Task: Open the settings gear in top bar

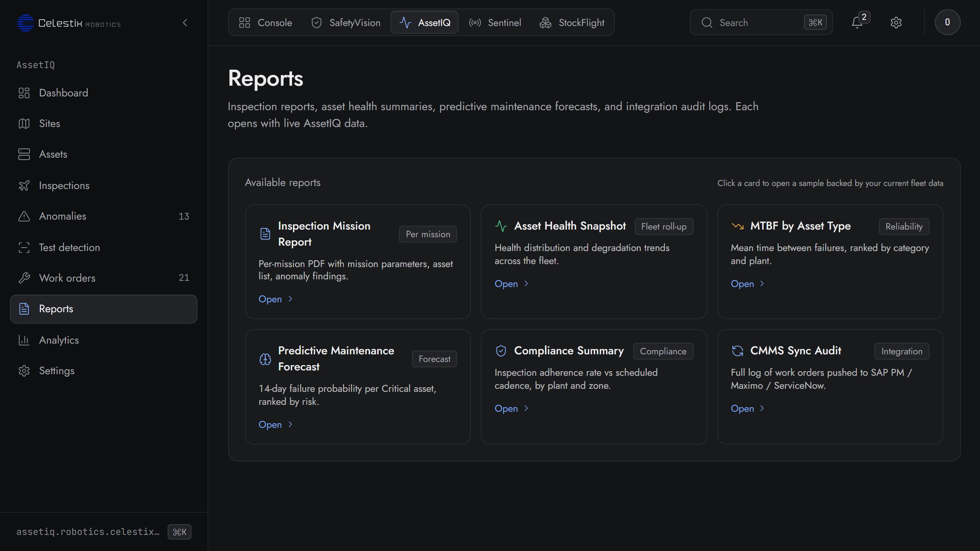Action: point(896,23)
